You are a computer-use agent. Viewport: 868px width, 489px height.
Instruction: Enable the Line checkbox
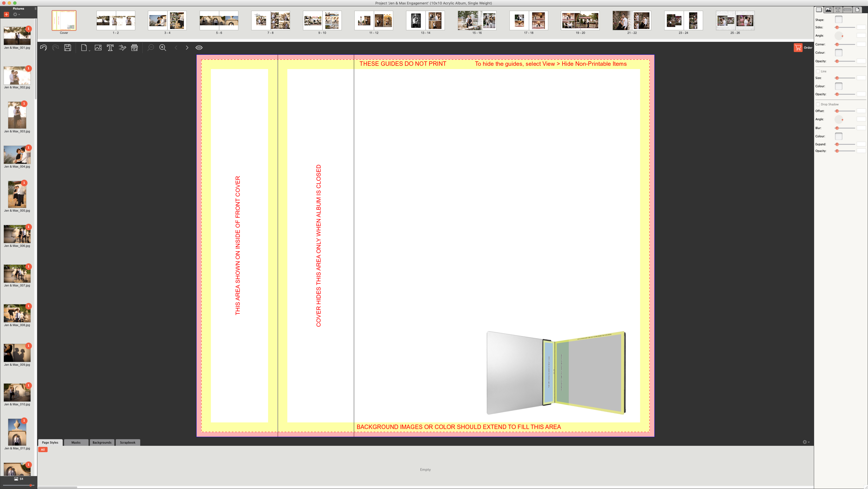click(818, 71)
